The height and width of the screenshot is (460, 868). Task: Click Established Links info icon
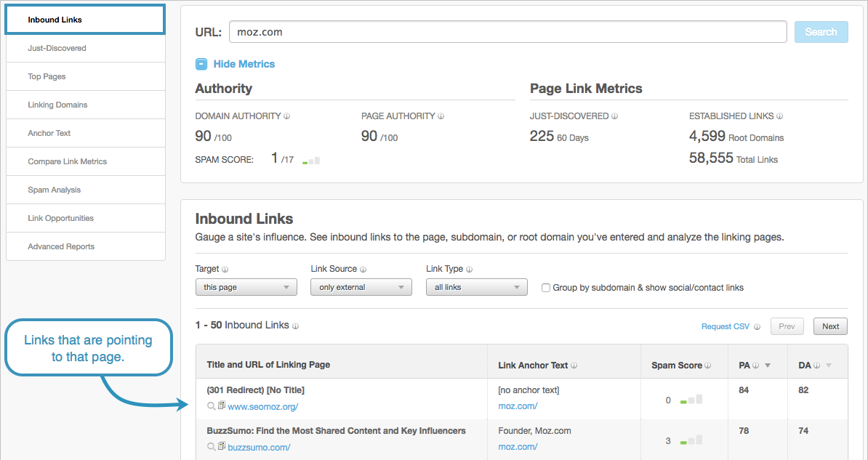(x=779, y=116)
